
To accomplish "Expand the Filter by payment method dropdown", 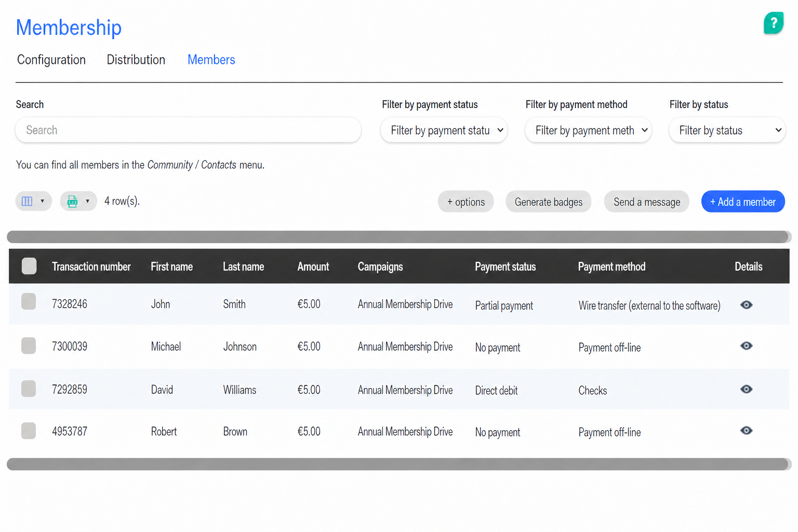I will [588, 130].
